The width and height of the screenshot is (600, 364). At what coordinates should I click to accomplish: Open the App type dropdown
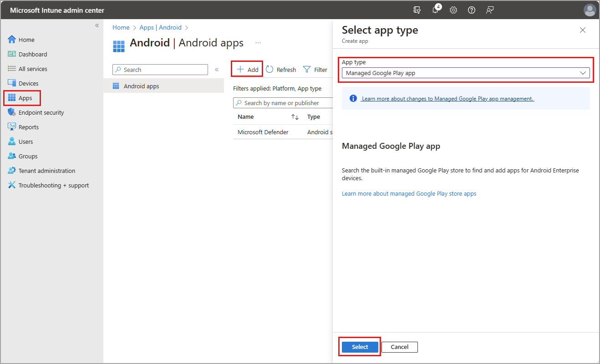(x=465, y=73)
